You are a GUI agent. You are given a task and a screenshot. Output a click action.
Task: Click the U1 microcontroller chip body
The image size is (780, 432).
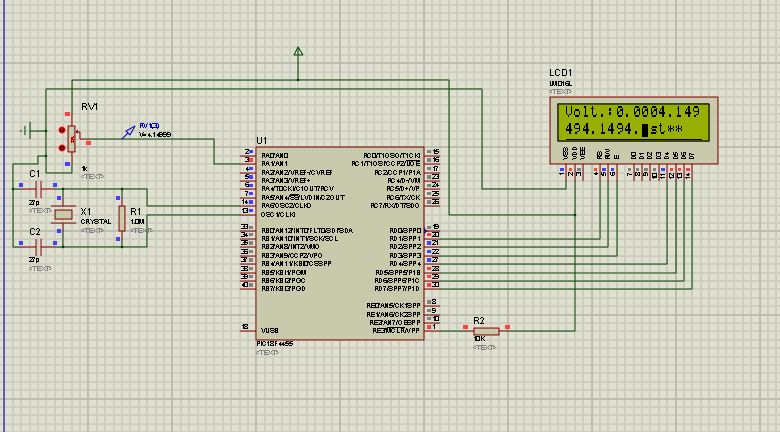pos(340,243)
